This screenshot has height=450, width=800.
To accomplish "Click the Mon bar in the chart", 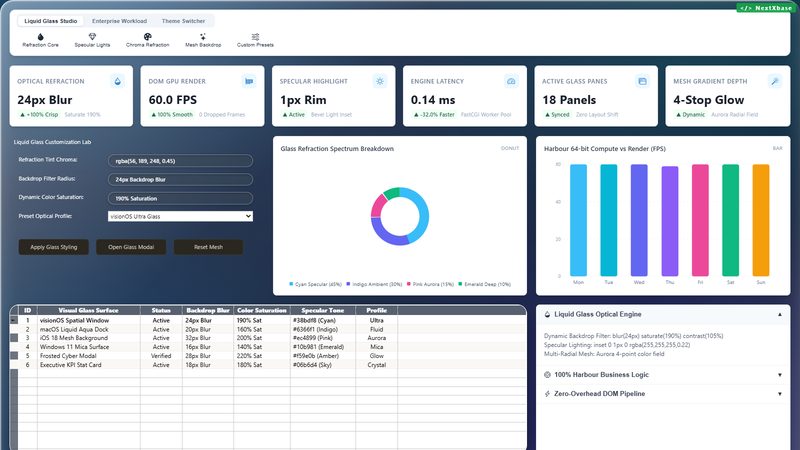I will click(578, 220).
